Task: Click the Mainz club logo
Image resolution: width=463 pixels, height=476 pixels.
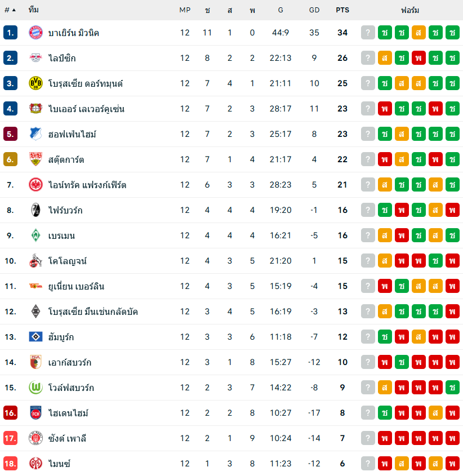Action: tap(35, 464)
